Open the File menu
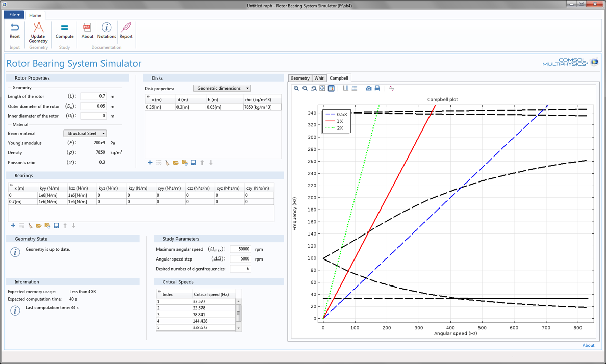 14,15
